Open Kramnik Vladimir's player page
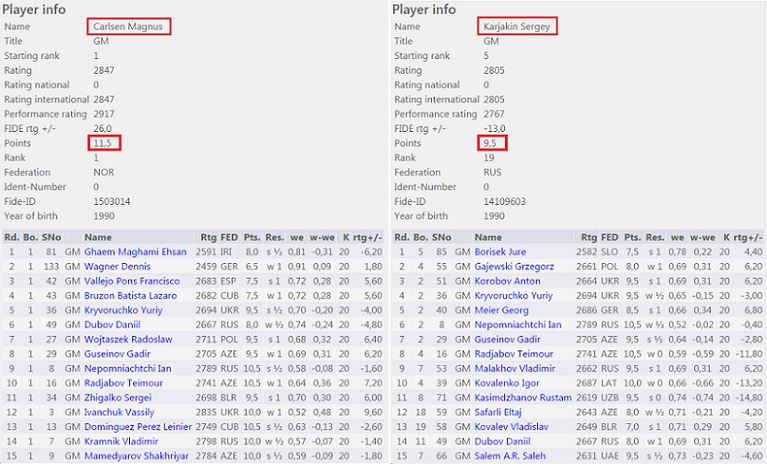Screen dimensions: 767x464 (x=120, y=442)
